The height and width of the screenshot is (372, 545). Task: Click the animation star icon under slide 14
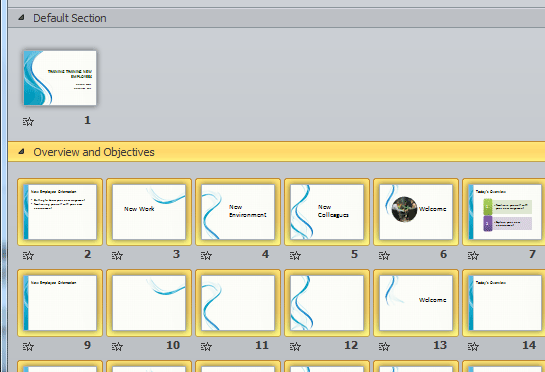click(x=473, y=346)
